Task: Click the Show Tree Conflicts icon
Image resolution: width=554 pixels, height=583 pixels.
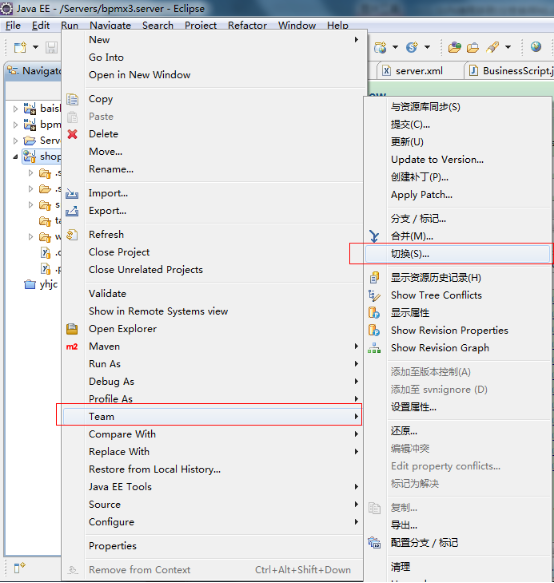Action: coord(374,296)
